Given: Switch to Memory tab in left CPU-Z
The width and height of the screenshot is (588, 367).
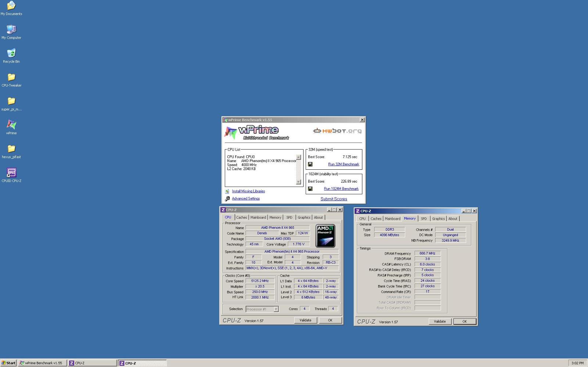Looking at the screenshot, I should [x=275, y=217].
